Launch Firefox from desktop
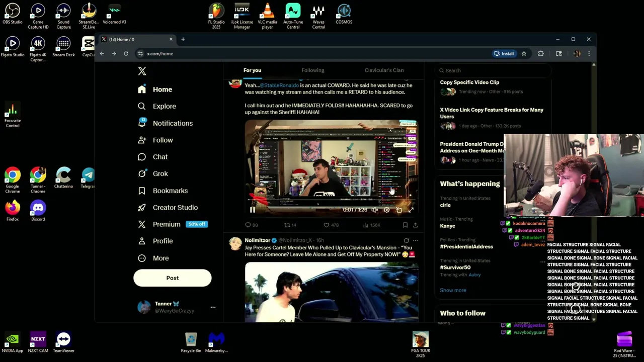Viewport: 644px width, 362px height. (x=13, y=211)
